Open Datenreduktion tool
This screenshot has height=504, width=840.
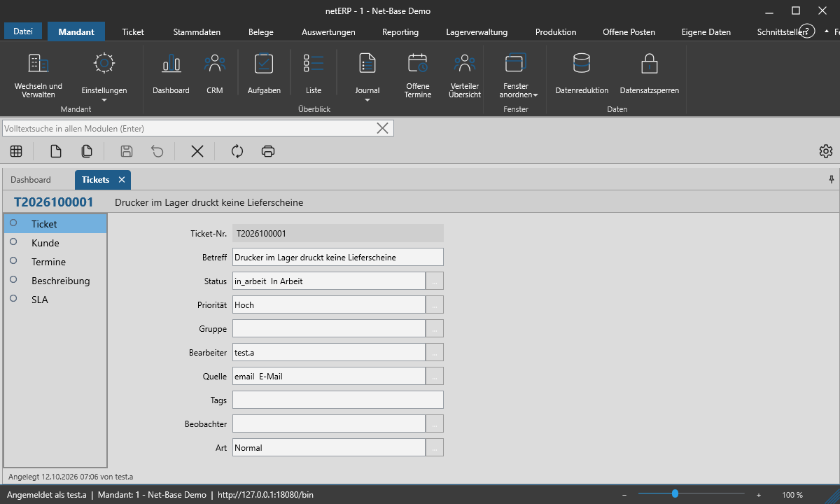tap(582, 74)
